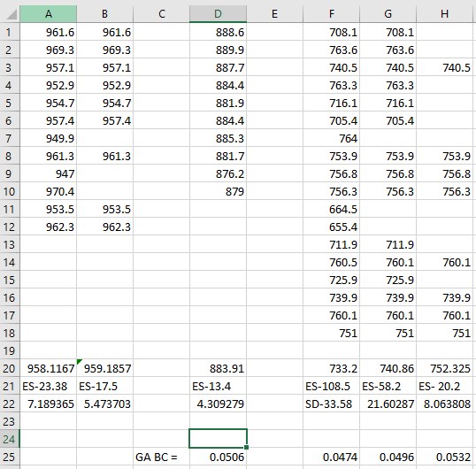This screenshot has height=469, width=476.
Task: Select row 20 header
Action: tap(10, 368)
